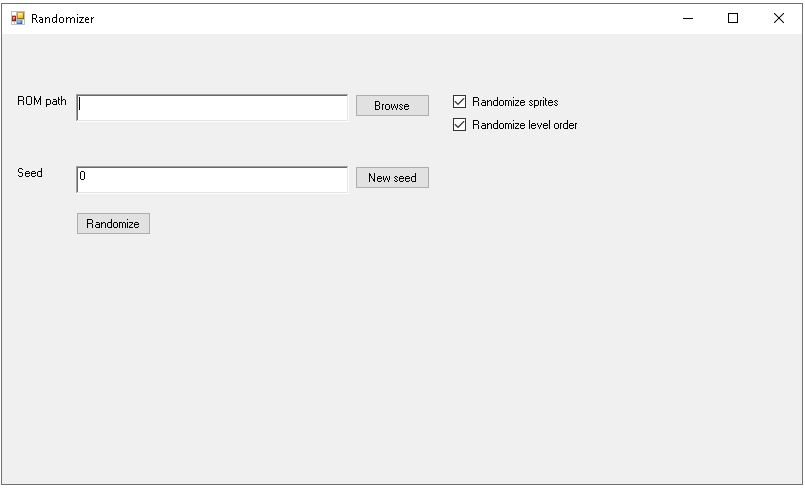805x489 pixels.
Task: Click the "Randomizer" window title text
Action: 62,19
